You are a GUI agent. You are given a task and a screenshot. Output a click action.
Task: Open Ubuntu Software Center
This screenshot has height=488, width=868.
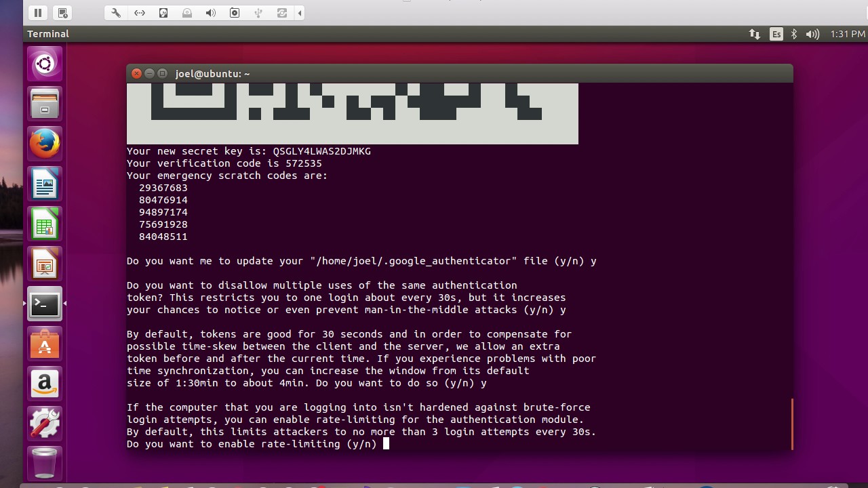coord(45,344)
